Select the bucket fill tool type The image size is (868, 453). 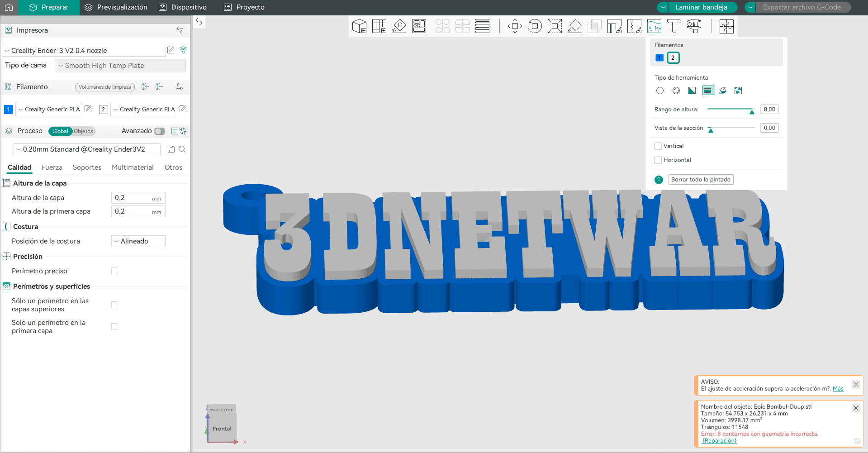[723, 91]
